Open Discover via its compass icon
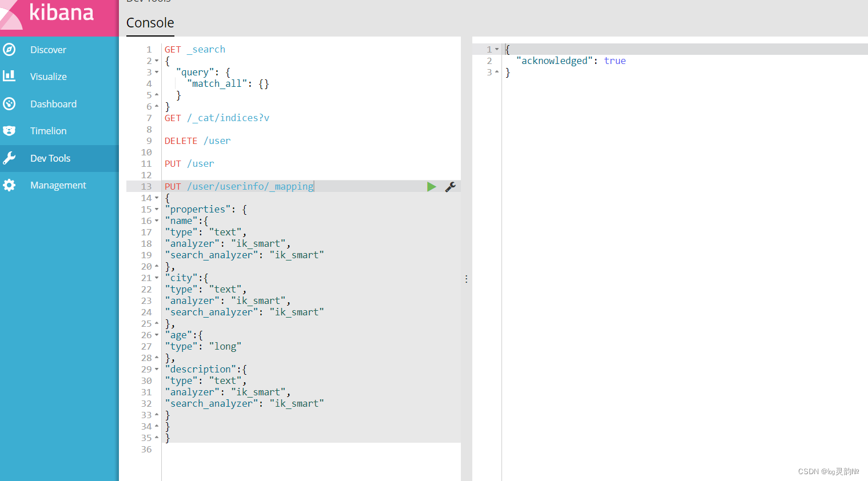868x481 pixels. point(9,50)
